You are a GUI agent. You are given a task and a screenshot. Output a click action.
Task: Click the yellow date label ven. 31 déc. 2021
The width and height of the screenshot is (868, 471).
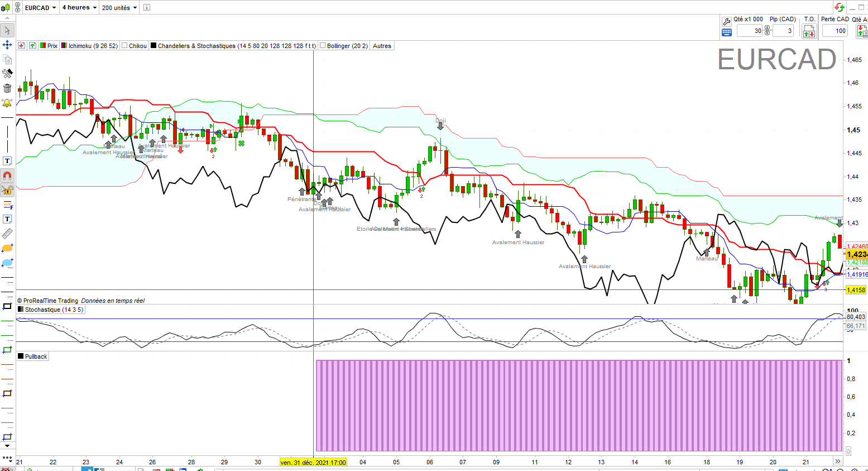point(313,462)
